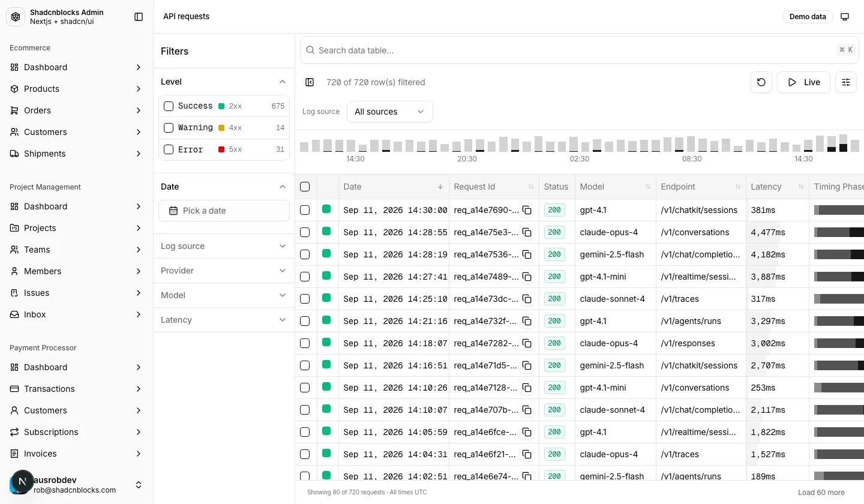This screenshot has height=504, width=864.
Task: Collapse the filters panel icon
Action: tap(310, 82)
